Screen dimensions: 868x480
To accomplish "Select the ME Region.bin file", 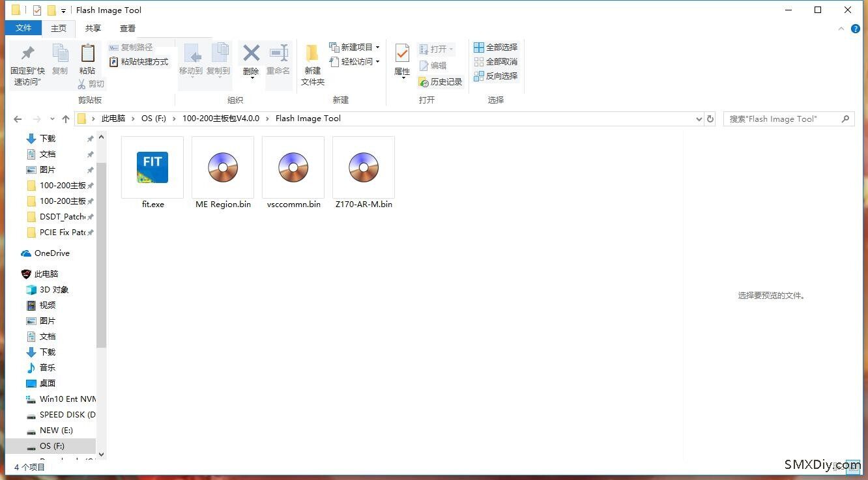I will pyautogui.click(x=223, y=173).
